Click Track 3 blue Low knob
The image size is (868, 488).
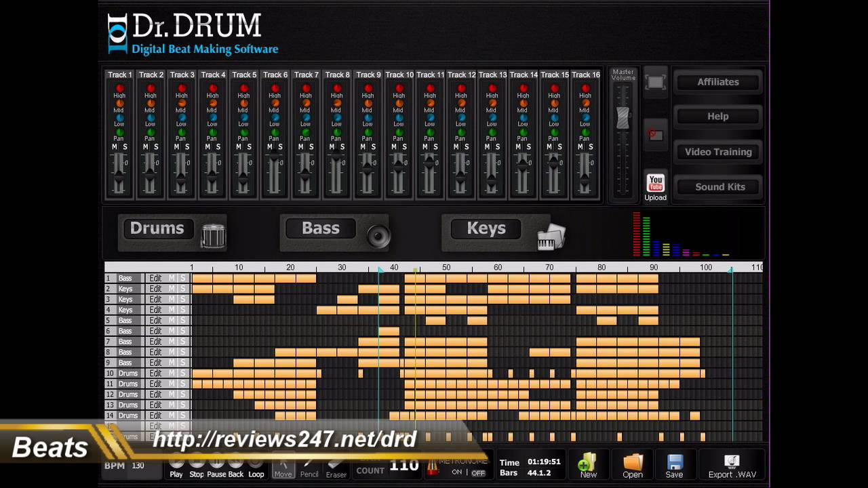[182, 118]
